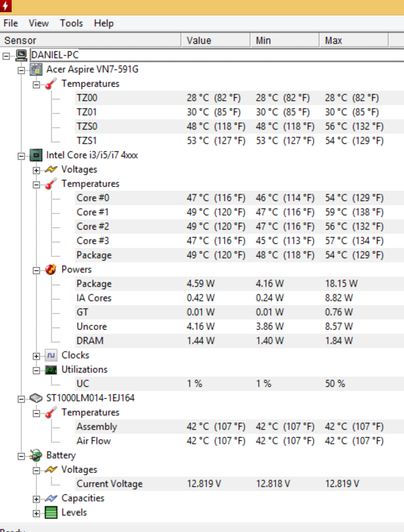Viewport: 404px width, 532px height.
Task: Expand the CPU Voltages node
Action: (36, 170)
